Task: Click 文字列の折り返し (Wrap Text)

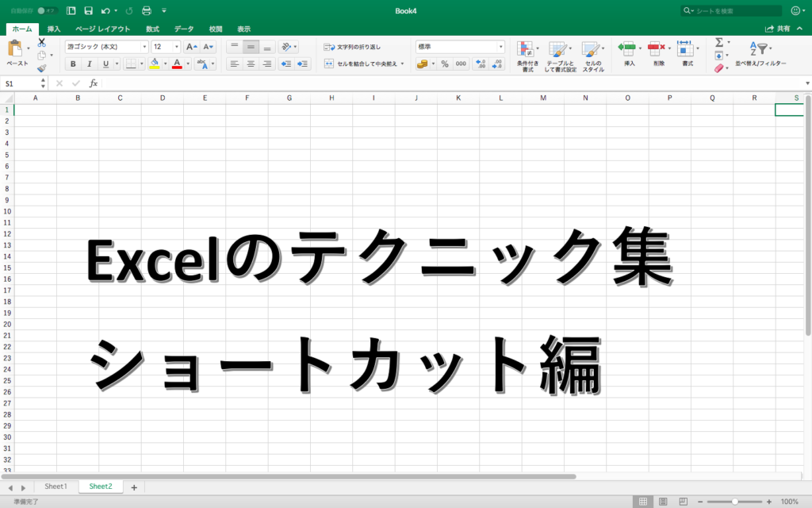Action: tap(352, 47)
